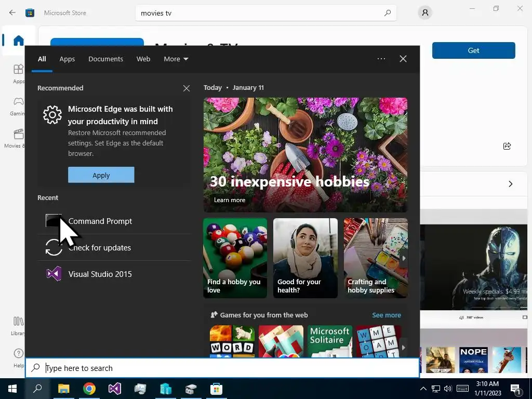
Task: Click Check for updates text
Action: click(99, 248)
